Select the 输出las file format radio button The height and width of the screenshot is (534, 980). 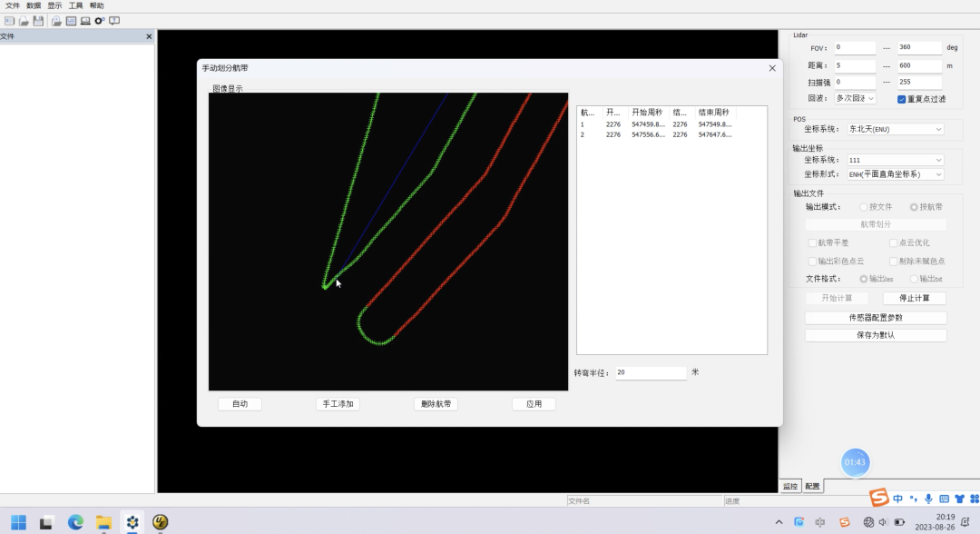point(863,279)
